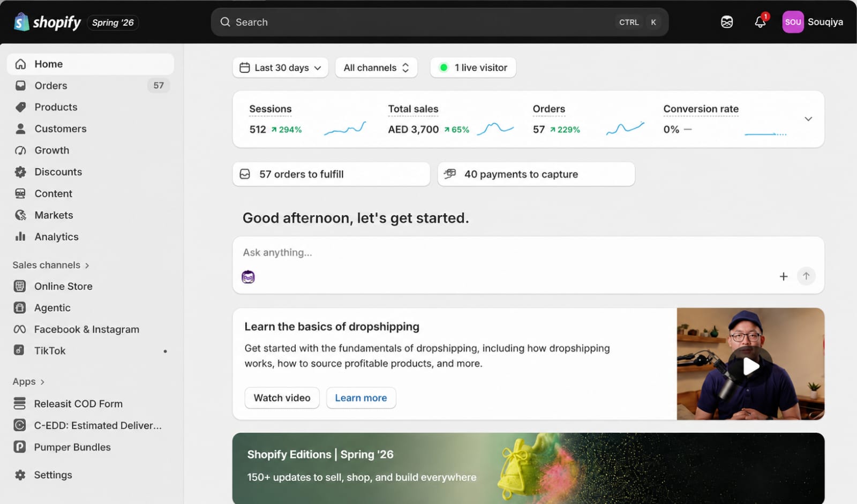This screenshot has height=504, width=857.
Task: Open the Spring '26 badge
Action: tap(112, 22)
